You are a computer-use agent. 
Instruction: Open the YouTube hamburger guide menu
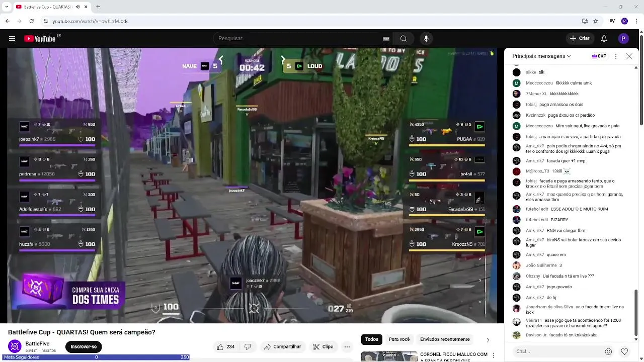tap(12, 39)
